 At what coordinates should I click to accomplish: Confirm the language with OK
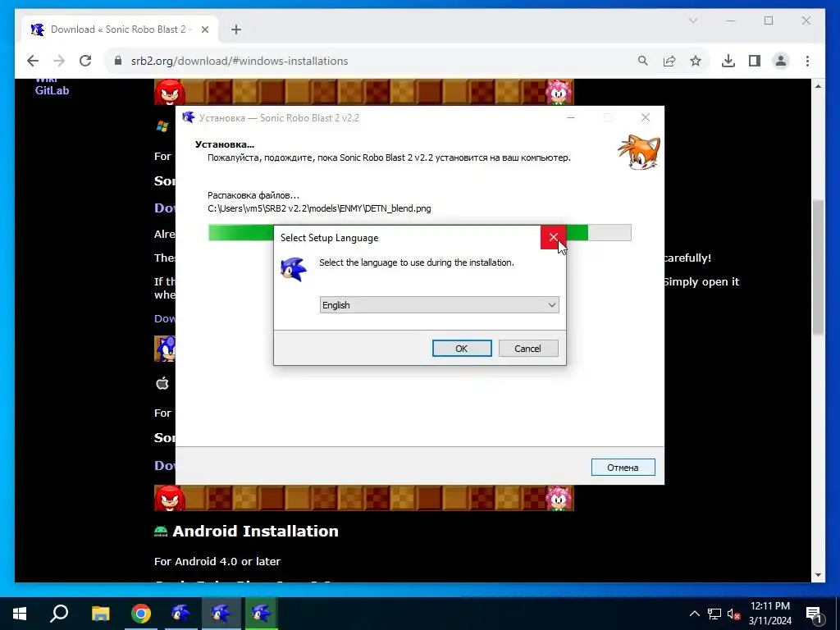(x=462, y=348)
